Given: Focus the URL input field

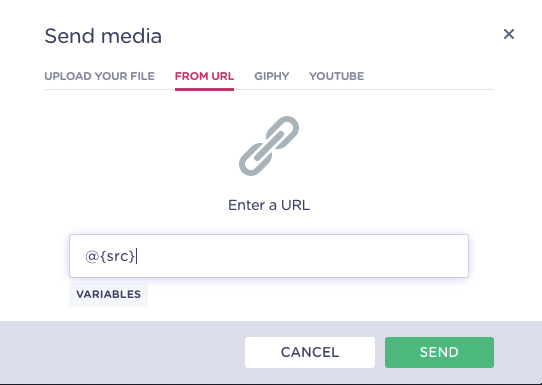Looking at the screenshot, I should point(269,256).
